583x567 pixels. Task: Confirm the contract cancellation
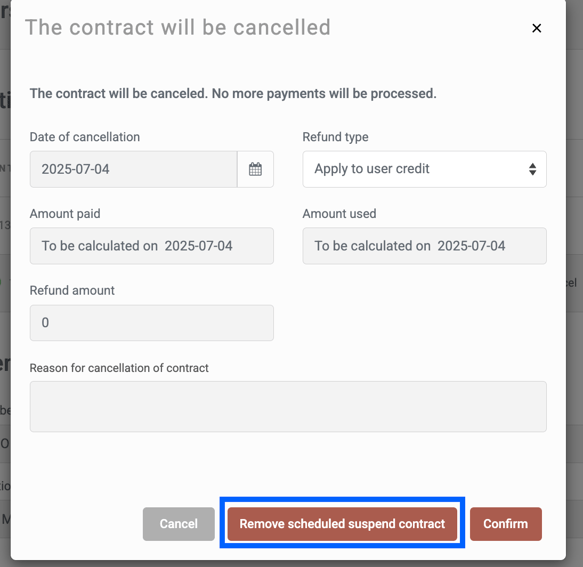tap(506, 523)
